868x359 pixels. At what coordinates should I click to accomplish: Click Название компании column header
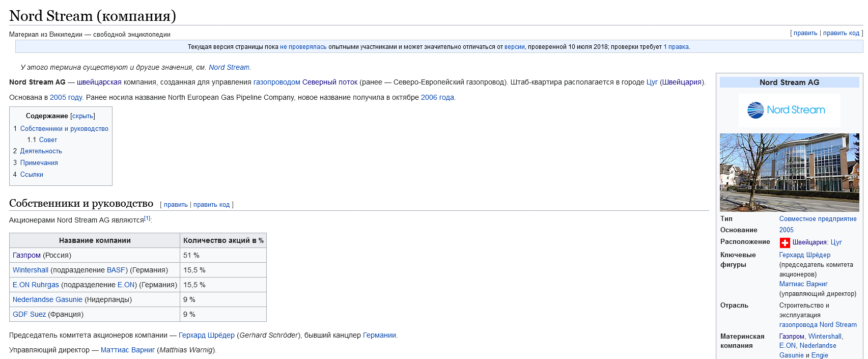pyautogui.click(x=95, y=240)
